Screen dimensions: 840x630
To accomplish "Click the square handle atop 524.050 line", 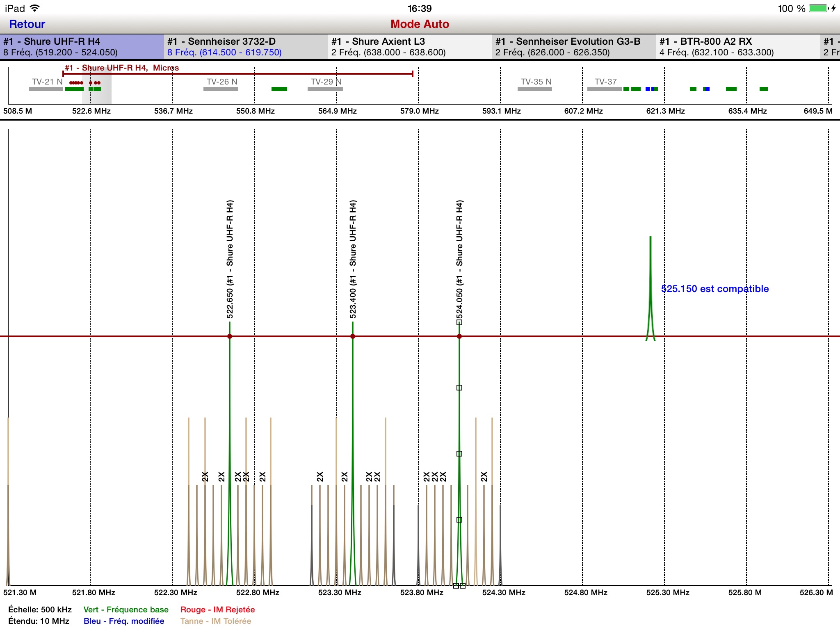I will (459, 322).
